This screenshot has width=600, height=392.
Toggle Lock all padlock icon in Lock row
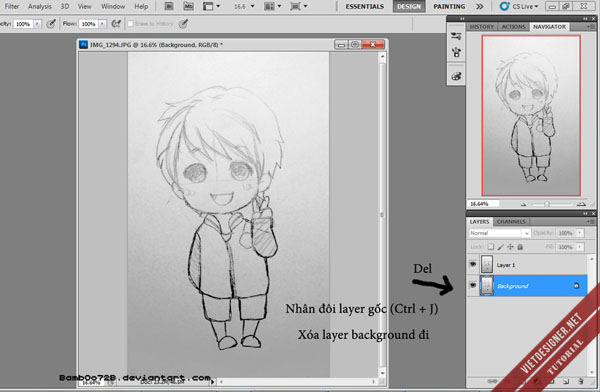(520, 247)
